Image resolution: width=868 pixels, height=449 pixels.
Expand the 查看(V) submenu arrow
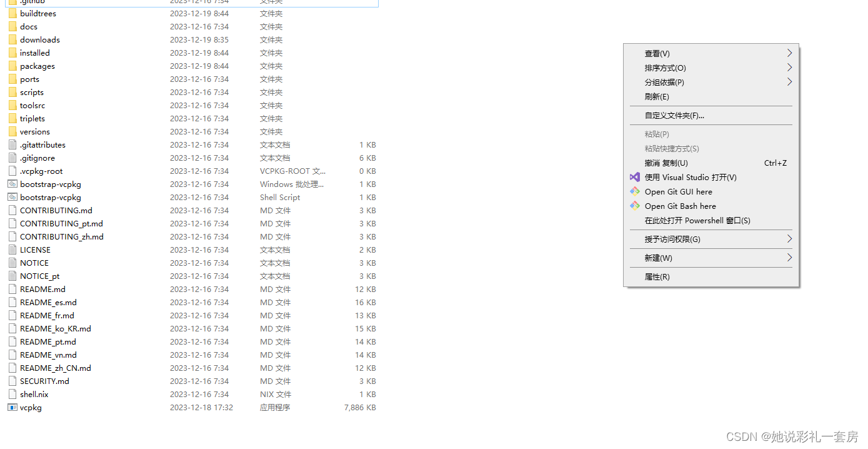(789, 53)
